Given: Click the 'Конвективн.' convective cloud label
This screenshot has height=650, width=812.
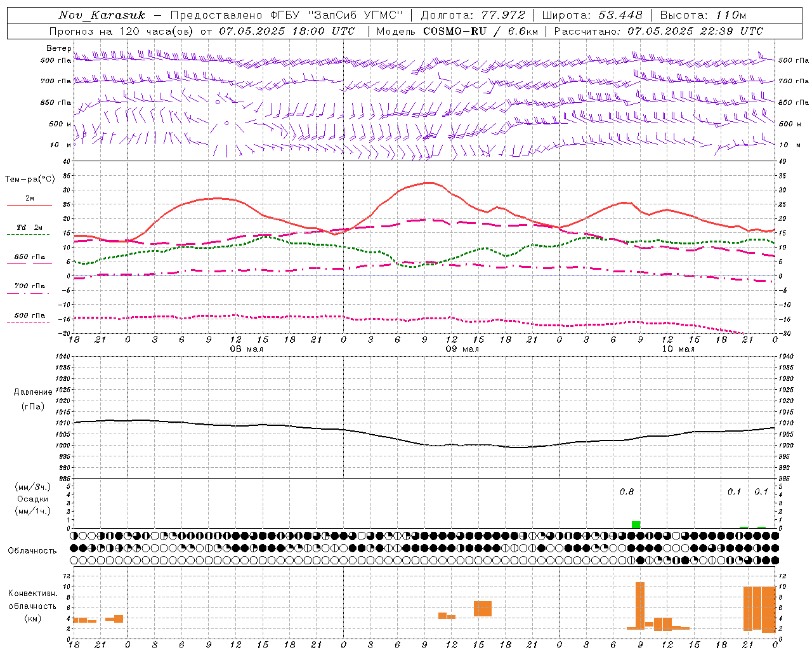Looking at the screenshot, I should 33,594.
